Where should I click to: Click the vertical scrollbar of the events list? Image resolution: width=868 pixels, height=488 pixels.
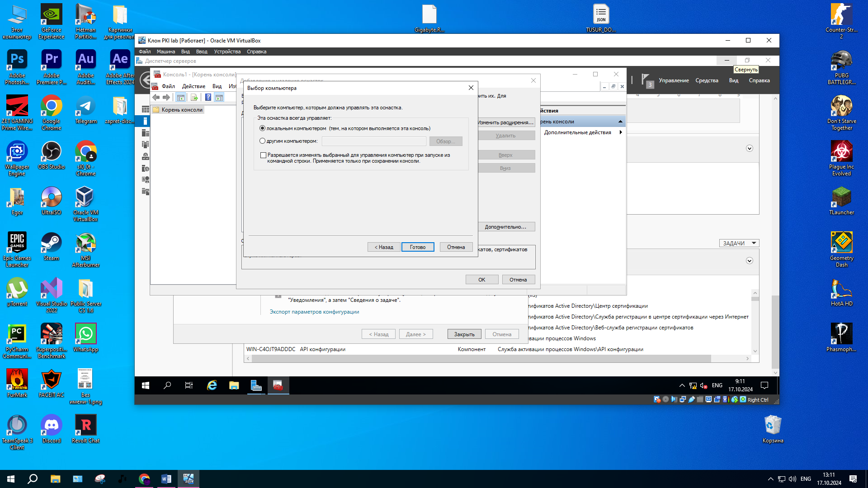point(755,322)
